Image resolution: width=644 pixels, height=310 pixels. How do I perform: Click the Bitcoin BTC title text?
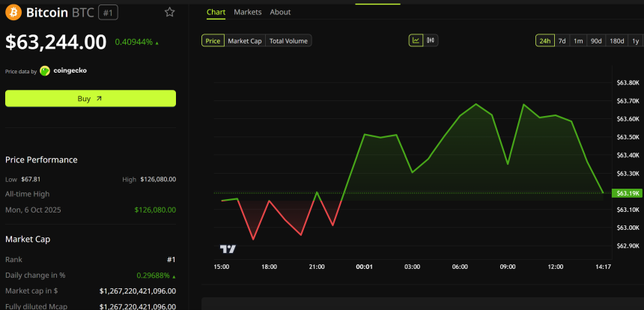point(60,13)
